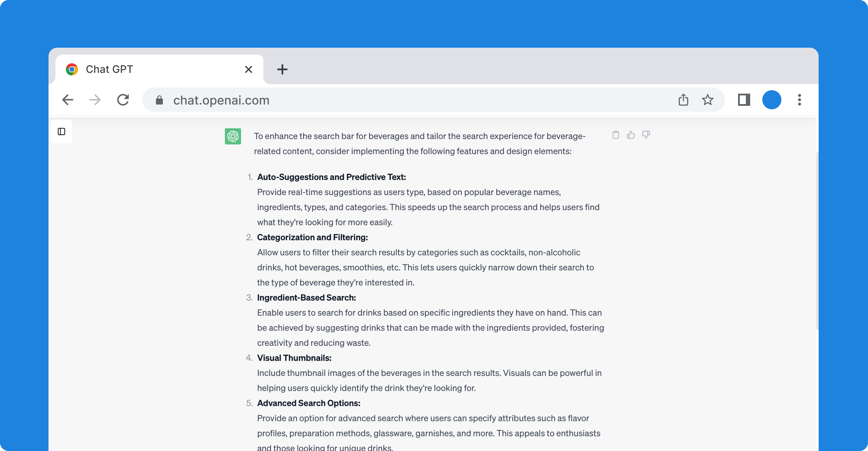Open Chrome three-dot menu
The width and height of the screenshot is (868, 451).
(799, 100)
